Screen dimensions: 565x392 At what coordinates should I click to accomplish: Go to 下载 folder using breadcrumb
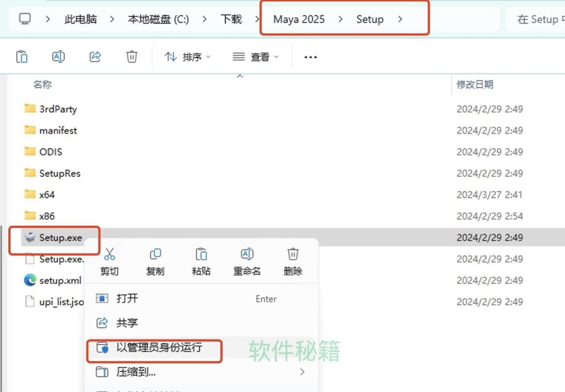tap(231, 19)
